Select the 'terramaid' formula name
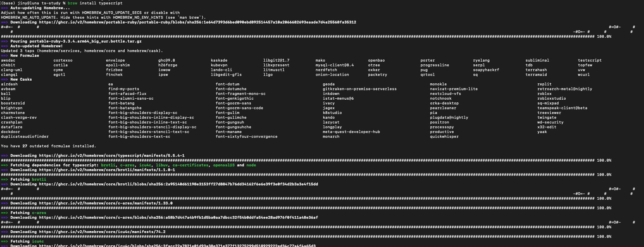 536,75
